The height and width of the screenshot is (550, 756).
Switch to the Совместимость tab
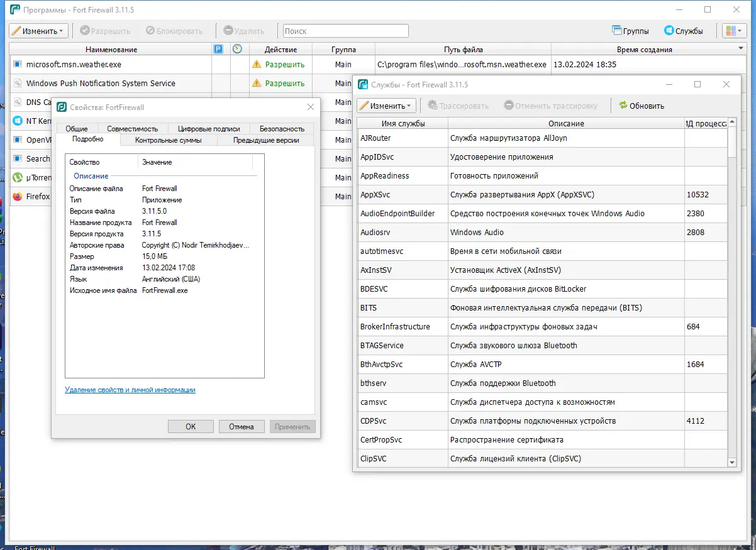[133, 128]
